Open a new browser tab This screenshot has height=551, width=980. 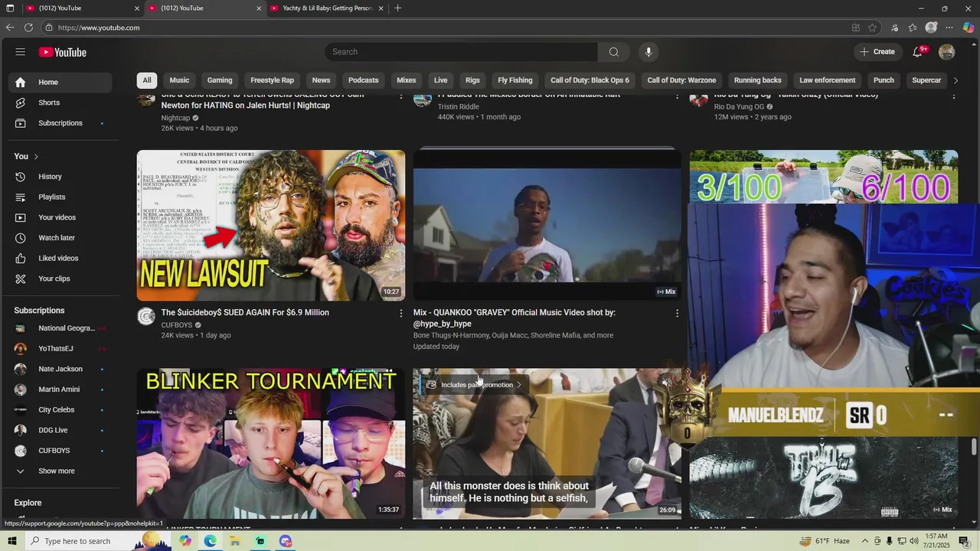(397, 8)
